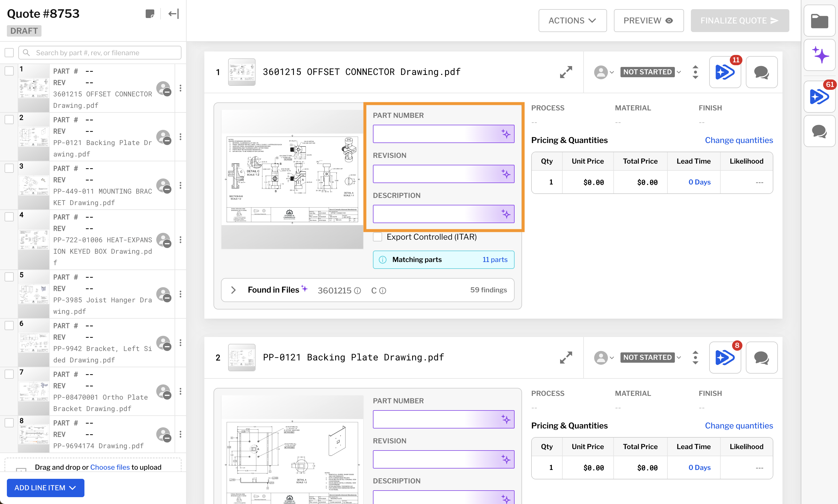Expand the Found in Files section
The width and height of the screenshot is (838, 504).
coord(234,290)
